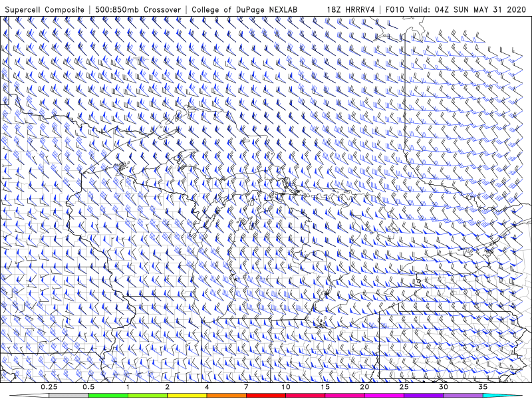
Task: Select the lime green 1–2 legend swatch
Action: [148, 396]
